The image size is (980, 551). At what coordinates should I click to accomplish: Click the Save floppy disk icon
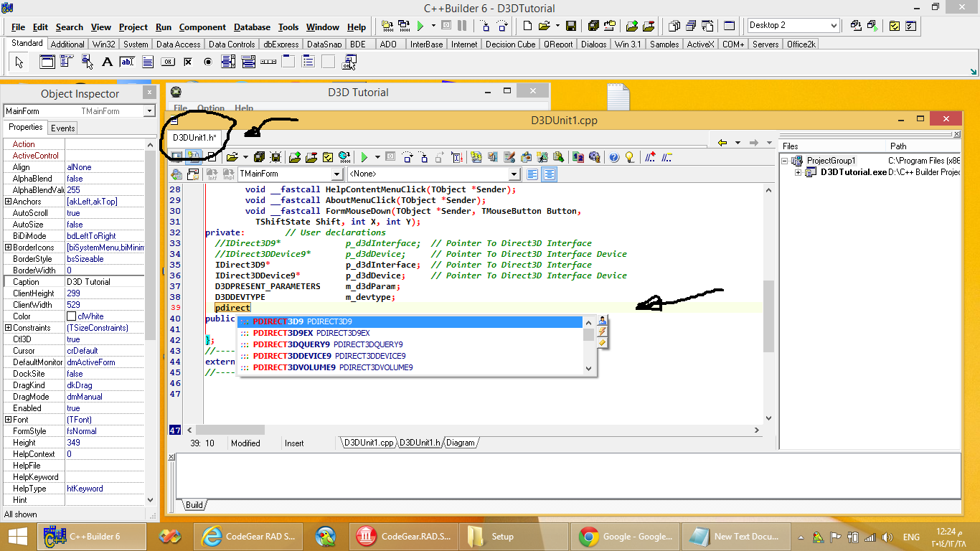(x=571, y=26)
